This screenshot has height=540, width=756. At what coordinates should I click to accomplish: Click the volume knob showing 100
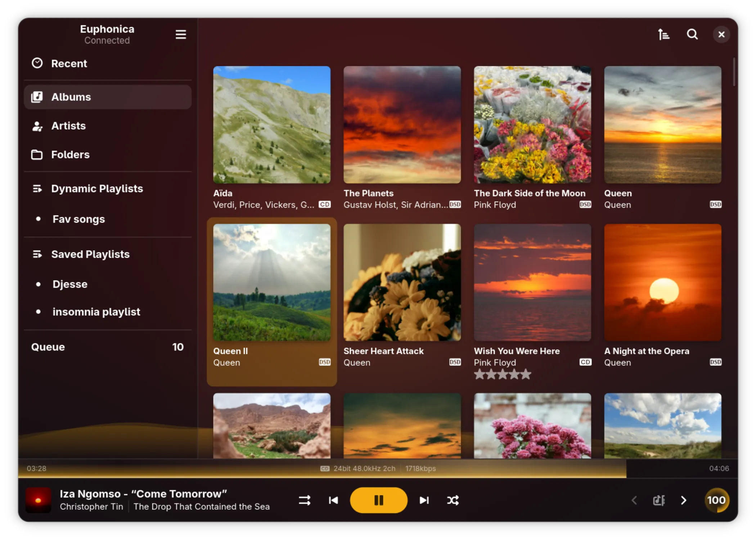[716, 500]
